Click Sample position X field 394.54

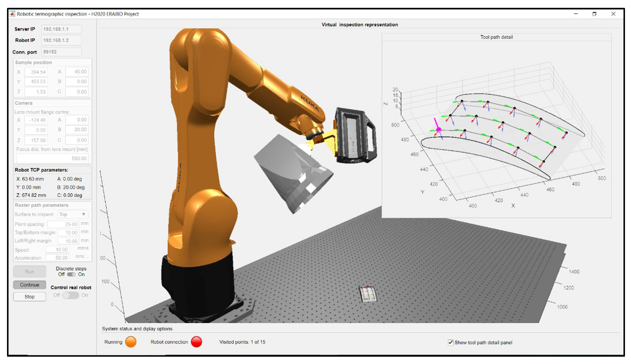click(x=36, y=72)
